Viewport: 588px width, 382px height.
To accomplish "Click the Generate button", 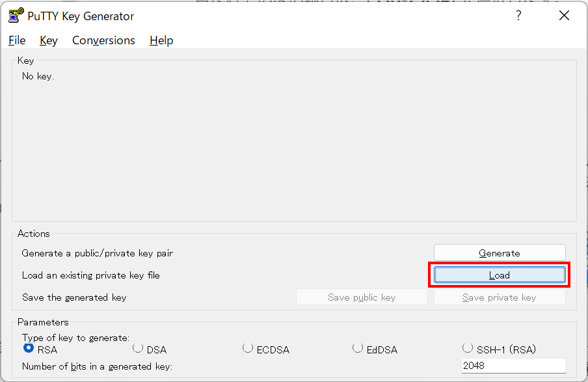I will (x=500, y=253).
